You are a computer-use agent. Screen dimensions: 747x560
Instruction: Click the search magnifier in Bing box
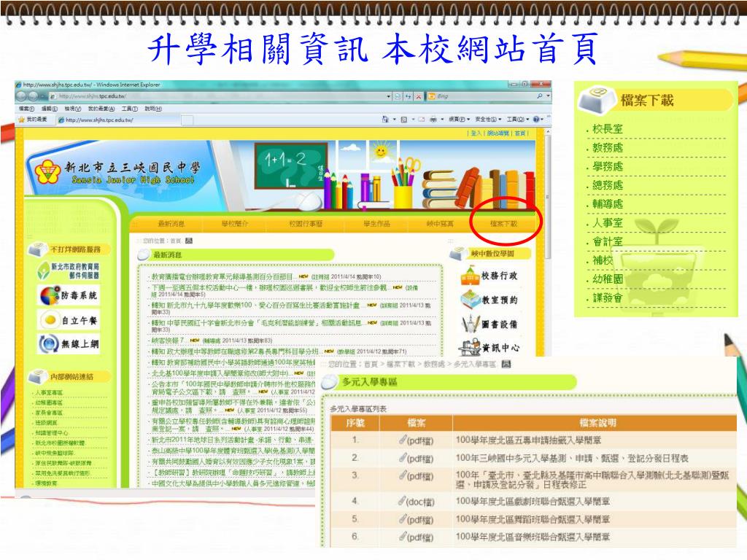[x=539, y=96]
